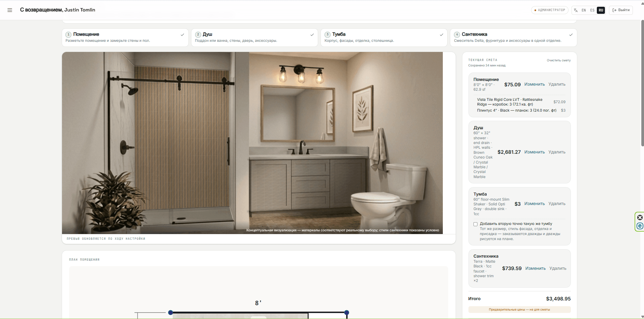The height and width of the screenshot is (319, 644).
Task: Click the welcome header 'С возвращением, Justin Tomlin'
Action: [58, 10]
